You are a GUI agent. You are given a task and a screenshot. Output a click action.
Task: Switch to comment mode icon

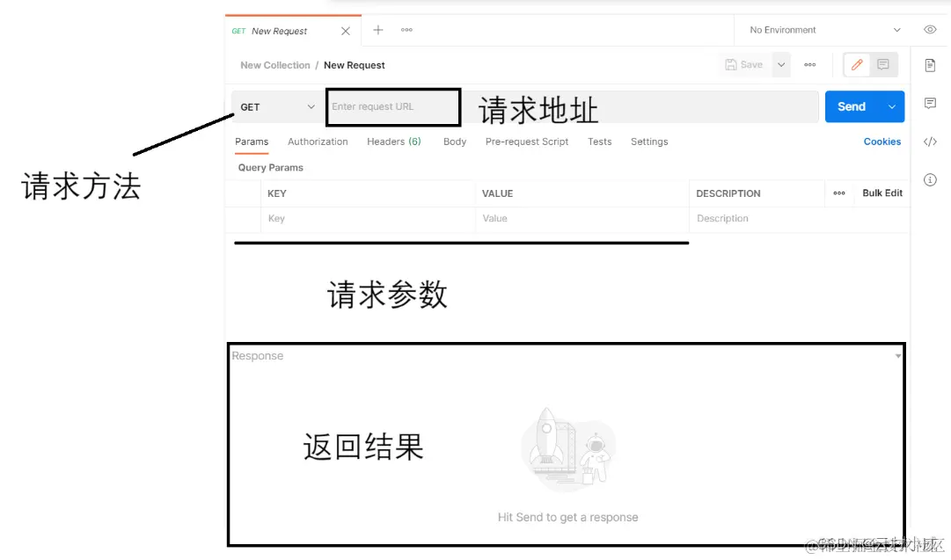point(883,65)
